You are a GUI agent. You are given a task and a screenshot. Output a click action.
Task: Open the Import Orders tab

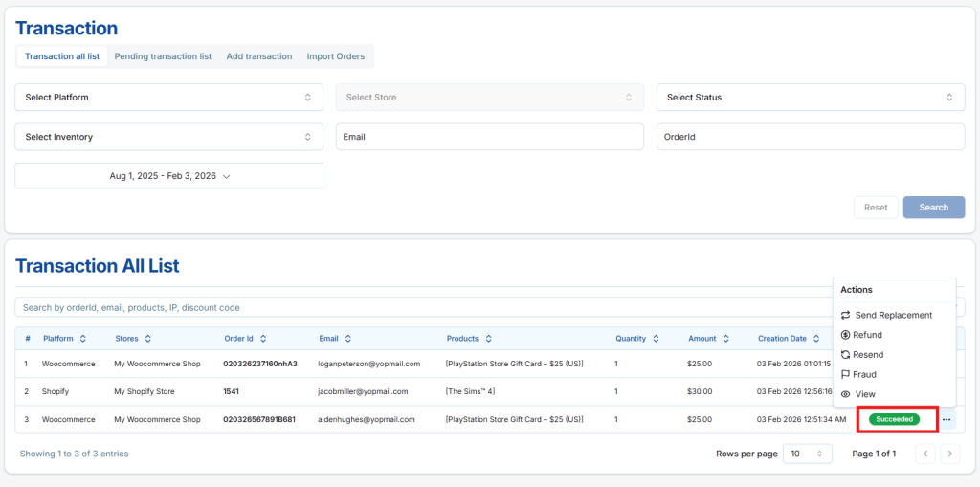pos(336,56)
